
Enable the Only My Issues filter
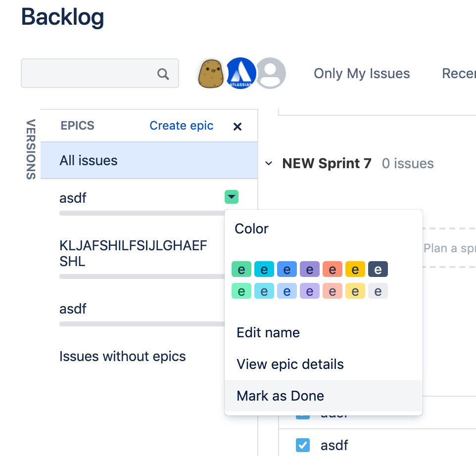click(x=362, y=73)
